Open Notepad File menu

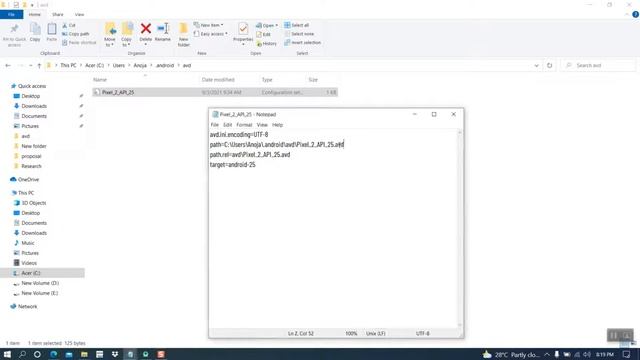(215, 125)
